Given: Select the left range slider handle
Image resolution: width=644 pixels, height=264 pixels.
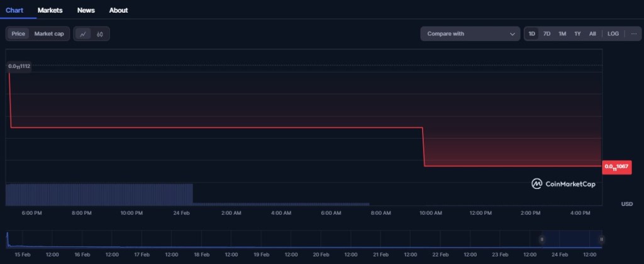Looking at the screenshot, I should (x=541, y=239).
